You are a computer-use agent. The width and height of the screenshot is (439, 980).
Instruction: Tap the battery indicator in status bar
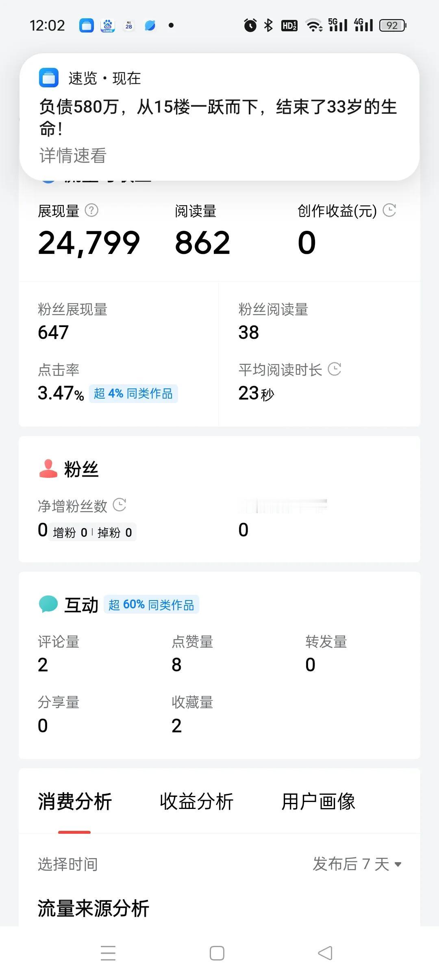click(x=393, y=26)
